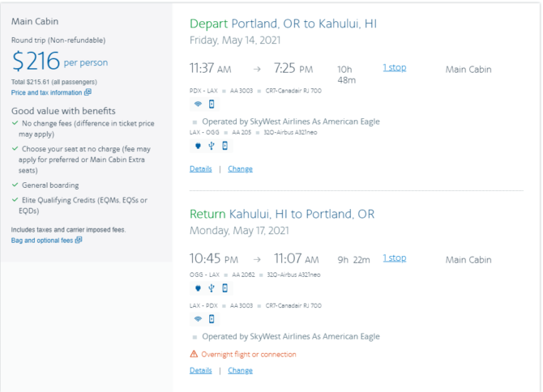Click overnight flight warning triangle icon
The image size is (543, 392).
pos(194,354)
